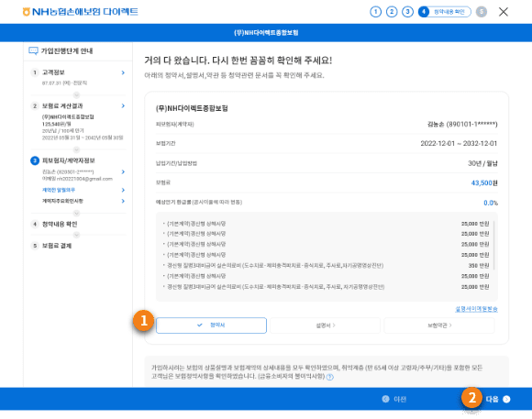Click the question mark help icon after 금융소비자의 불이익사항
Screen dimensions: 532x419
click(330, 377)
